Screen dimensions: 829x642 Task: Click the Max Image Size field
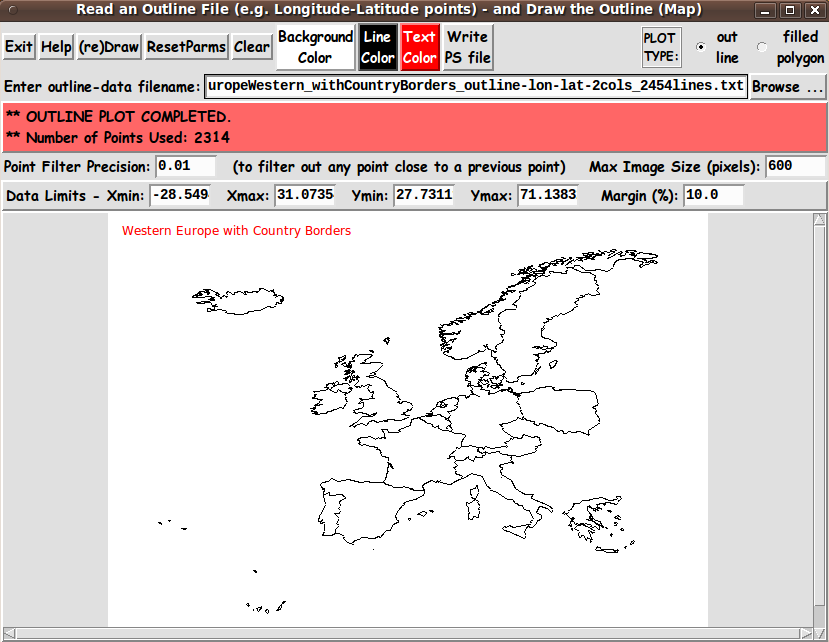(795, 167)
